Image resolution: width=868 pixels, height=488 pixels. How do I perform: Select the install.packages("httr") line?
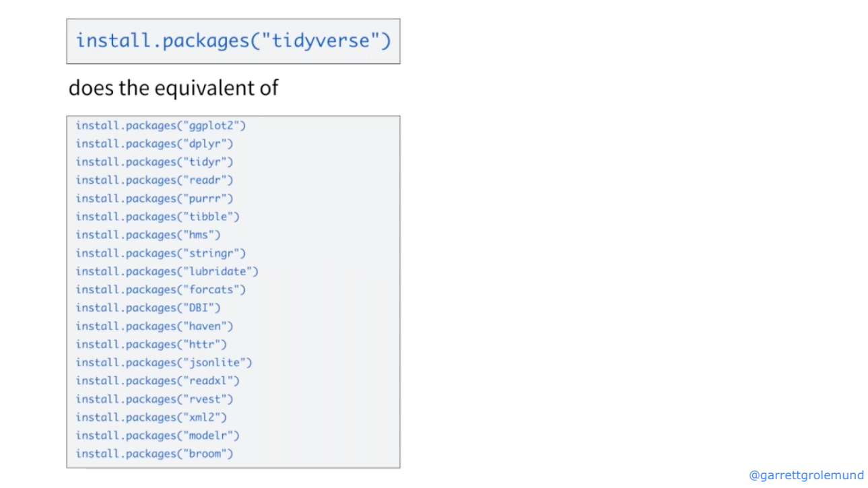(x=152, y=344)
